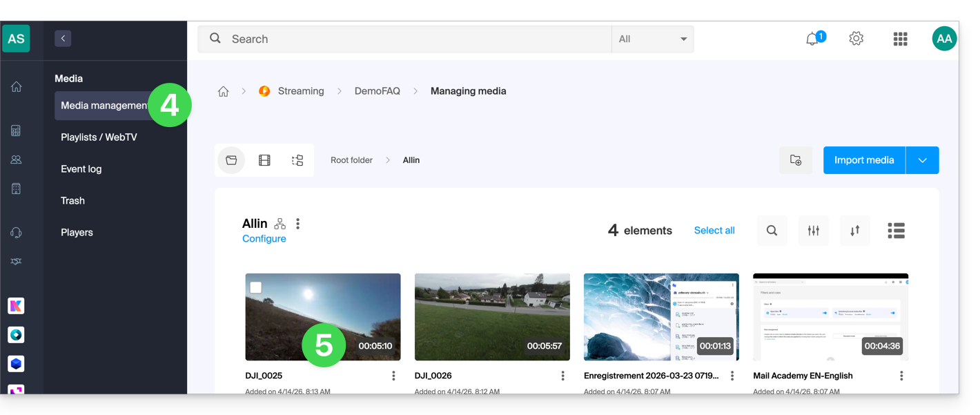
Task: Open the Mail Academy EN-English thumbnail
Action: click(830, 317)
